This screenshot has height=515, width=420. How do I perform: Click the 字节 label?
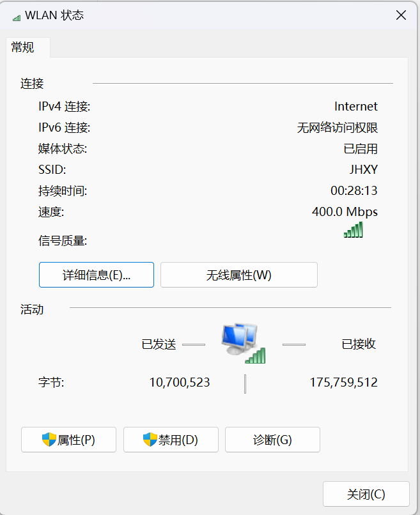[51, 382]
